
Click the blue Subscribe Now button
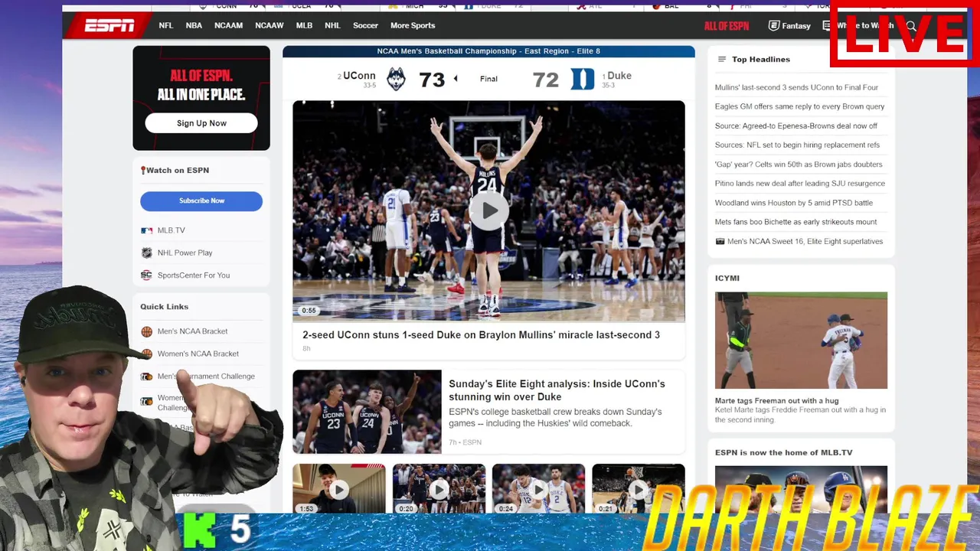(x=201, y=201)
